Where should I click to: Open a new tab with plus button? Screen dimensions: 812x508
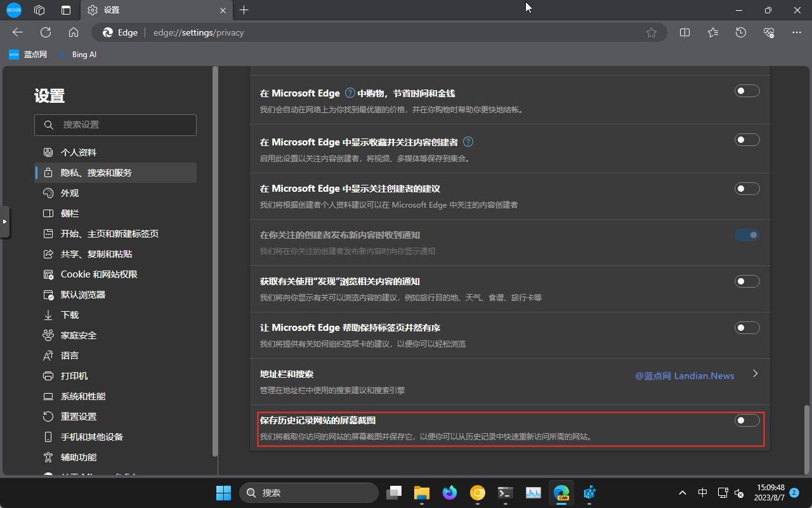point(244,10)
